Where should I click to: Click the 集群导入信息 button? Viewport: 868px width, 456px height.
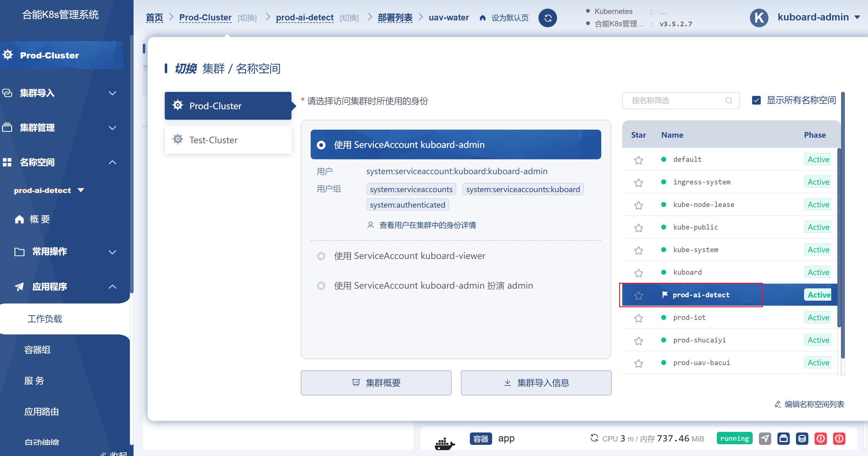536,383
